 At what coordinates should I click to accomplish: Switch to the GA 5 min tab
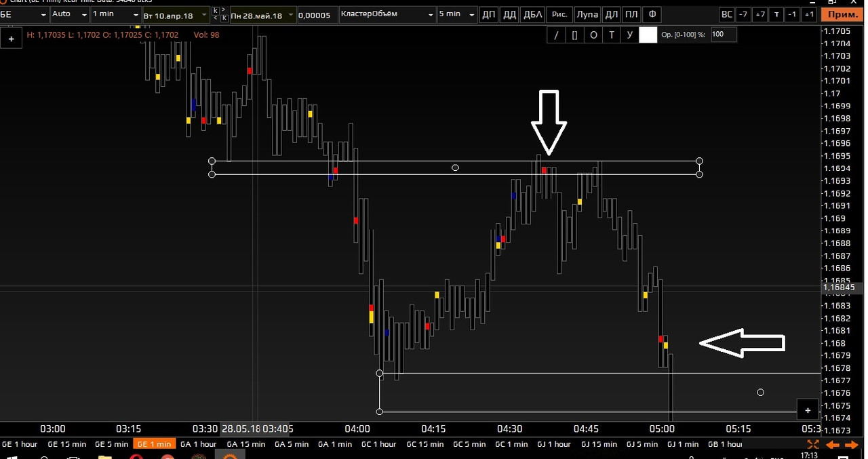coord(291,444)
